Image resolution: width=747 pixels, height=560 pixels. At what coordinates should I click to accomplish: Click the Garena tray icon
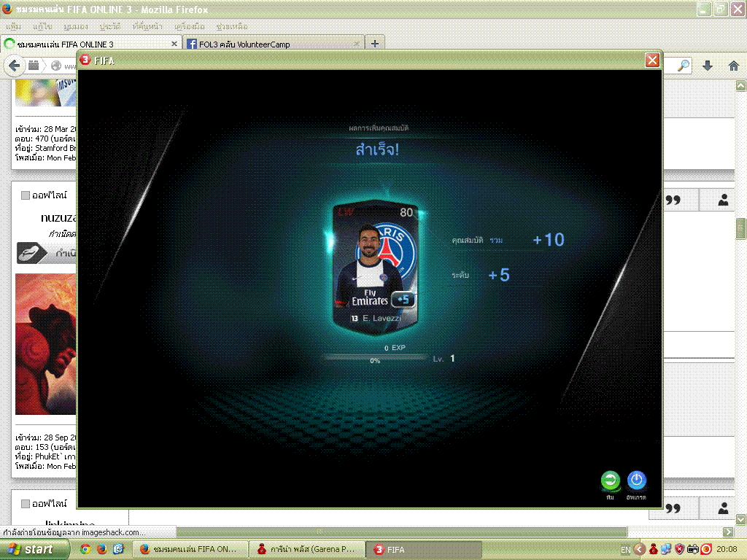pos(653,550)
